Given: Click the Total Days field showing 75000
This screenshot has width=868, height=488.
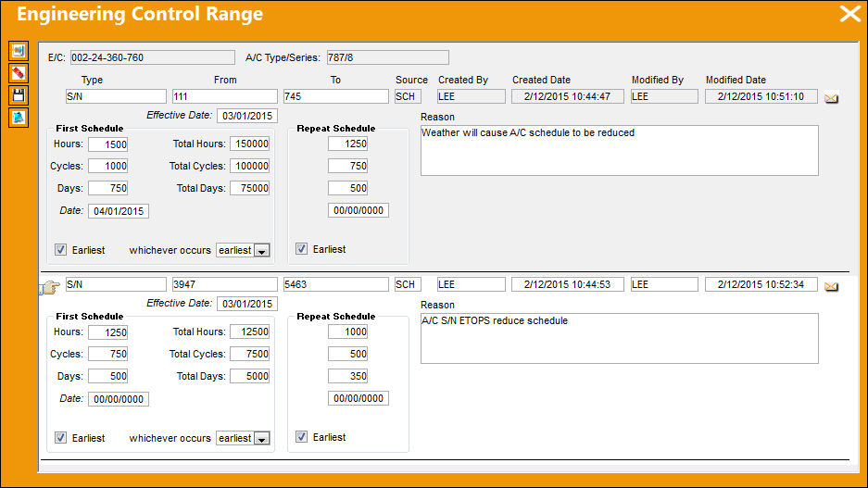Looking at the screenshot, I should tap(250, 188).
